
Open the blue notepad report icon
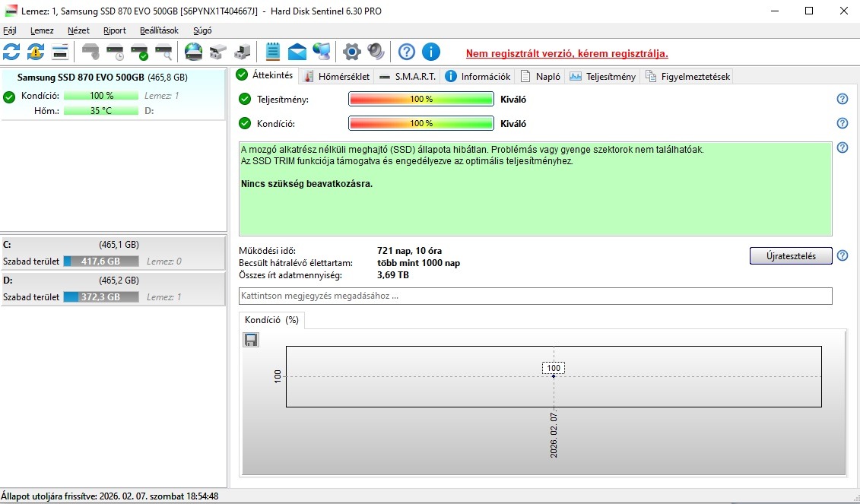click(272, 52)
